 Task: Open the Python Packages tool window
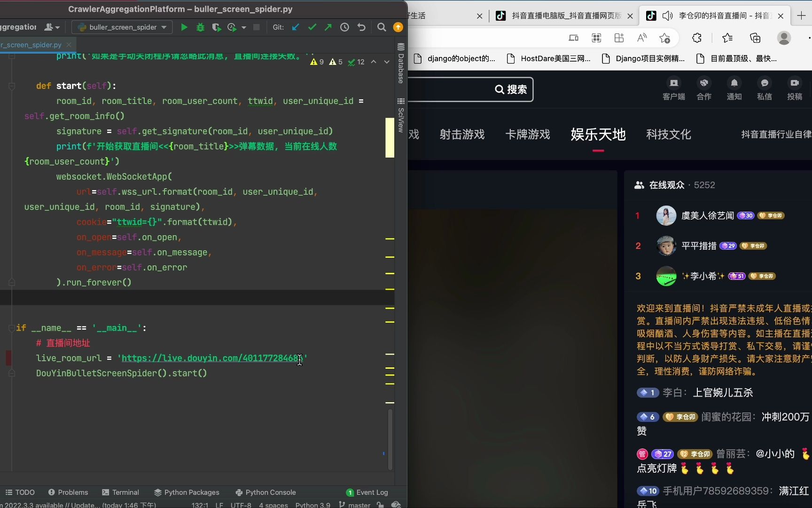tap(187, 492)
